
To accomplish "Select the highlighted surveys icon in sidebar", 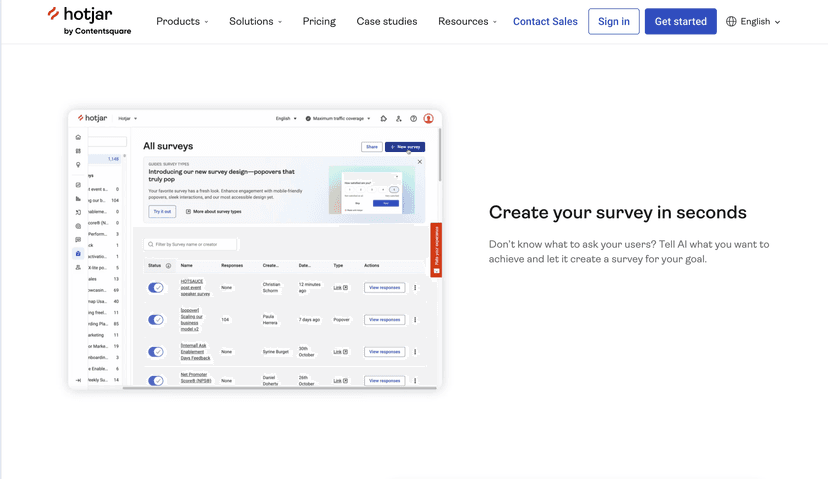I will tap(78, 253).
